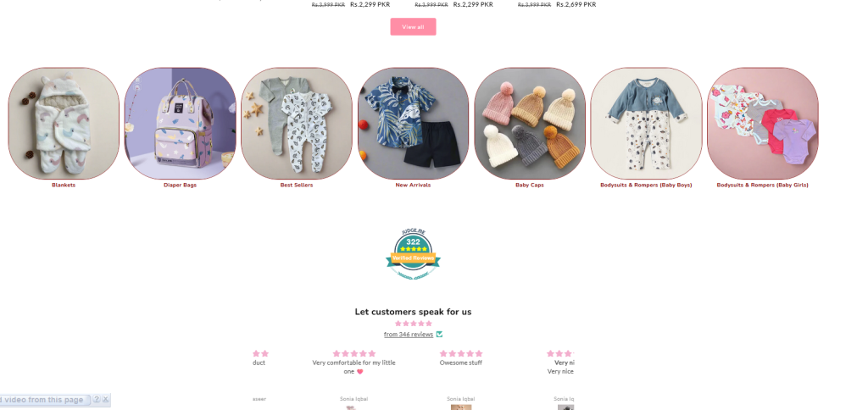
Task: Open the Diaper Bags category image
Action: (x=180, y=124)
